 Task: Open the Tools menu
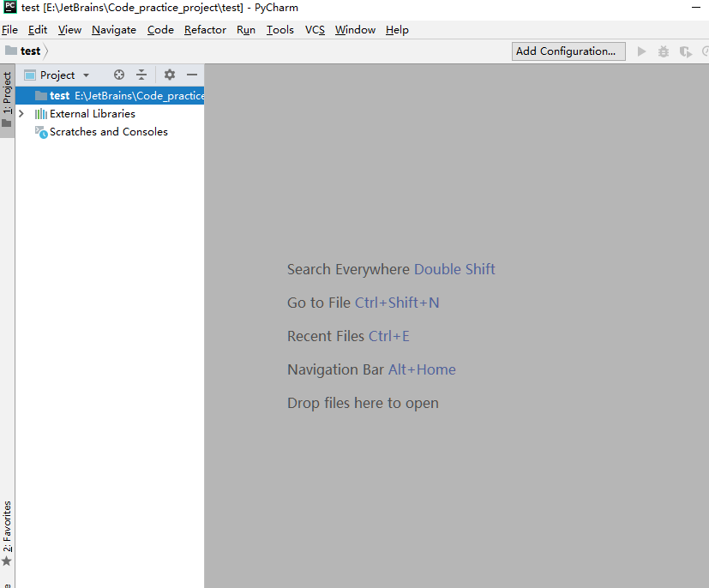[x=279, y=30]
